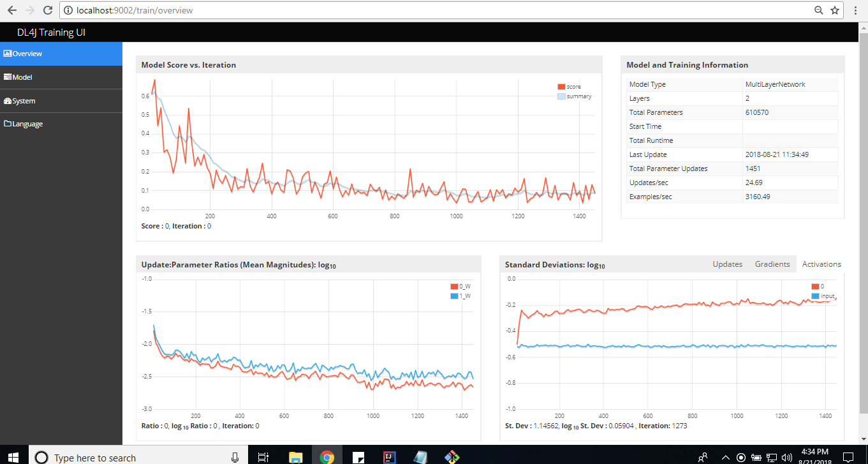This screenshot has width=868, height=464.
Task: Click the Updates/sec value 24.69
Action: tap(754, 183)
